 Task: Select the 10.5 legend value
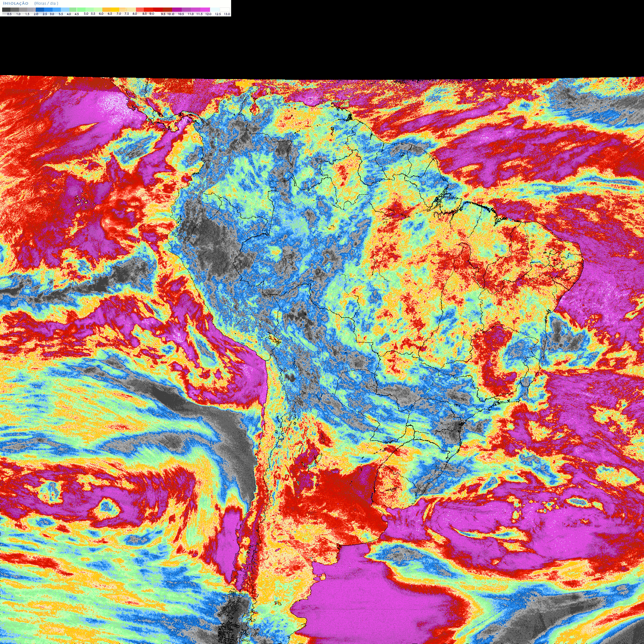click(181, 14)
